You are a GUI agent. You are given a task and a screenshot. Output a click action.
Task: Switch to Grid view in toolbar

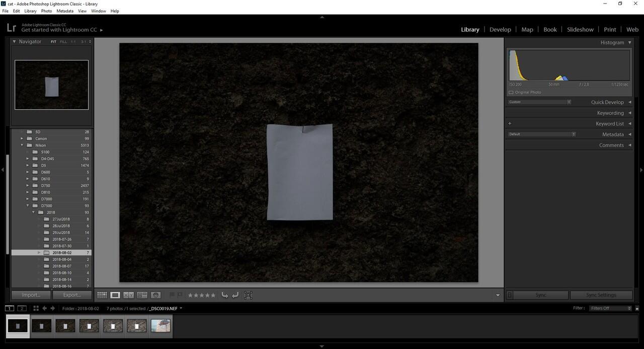coord(102,295)
